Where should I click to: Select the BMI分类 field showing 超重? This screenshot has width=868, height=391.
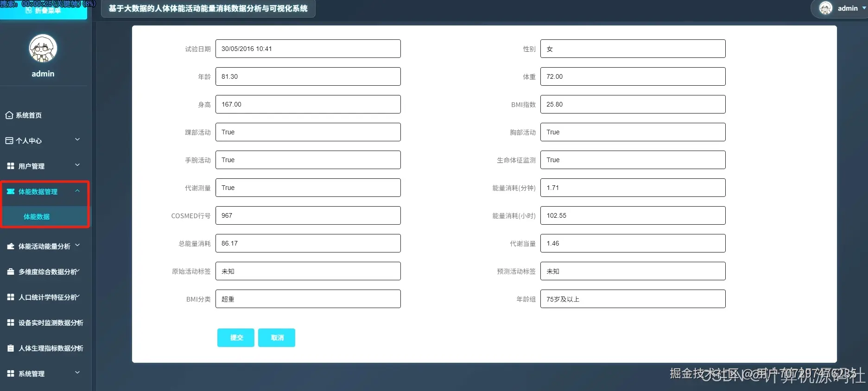click(x=308, y=299)
